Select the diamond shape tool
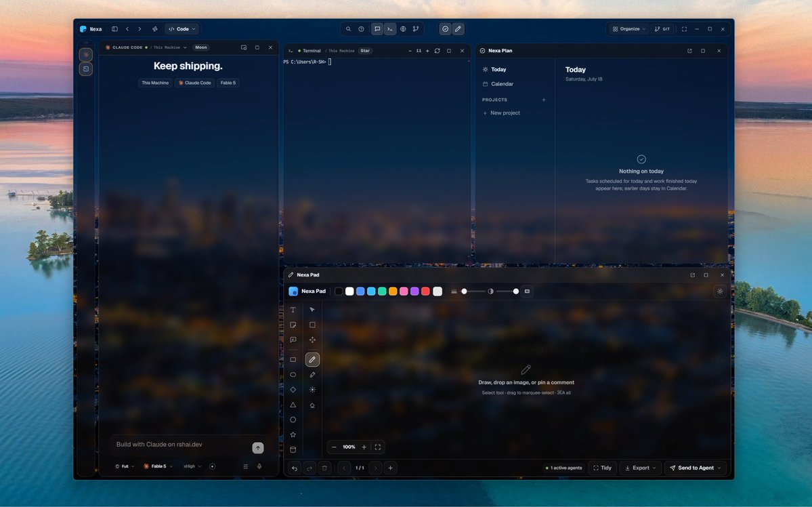 coord(293,389)
